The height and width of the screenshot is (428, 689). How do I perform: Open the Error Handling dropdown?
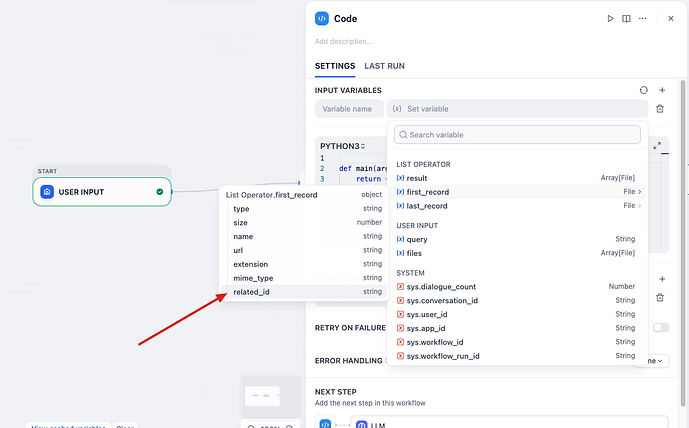(652, 360)
